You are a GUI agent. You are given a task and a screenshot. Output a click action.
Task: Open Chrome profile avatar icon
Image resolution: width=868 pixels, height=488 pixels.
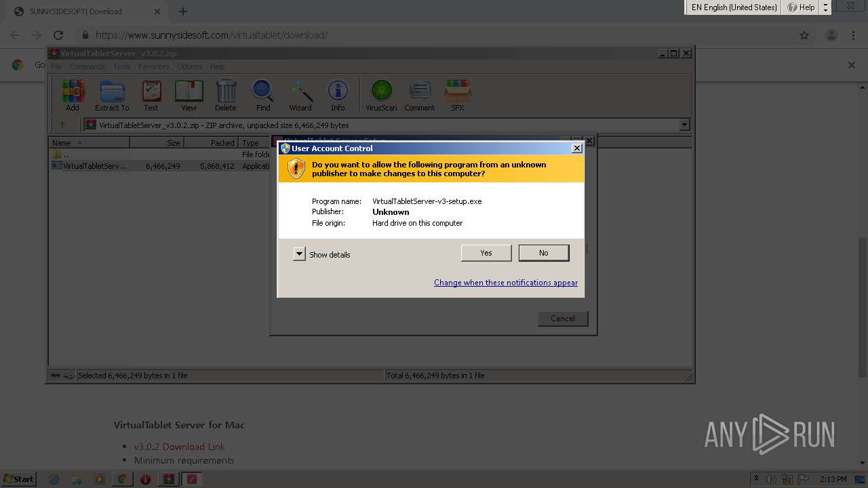coord(831,35)
